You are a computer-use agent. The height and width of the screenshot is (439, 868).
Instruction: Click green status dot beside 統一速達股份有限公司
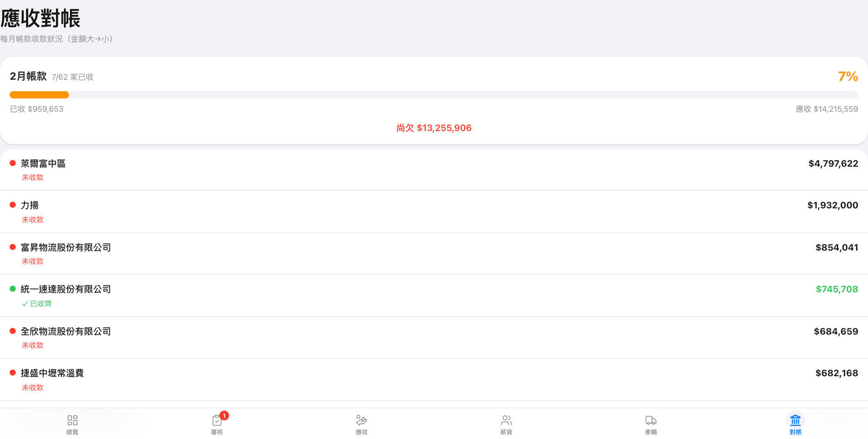[x=13, y=289]
